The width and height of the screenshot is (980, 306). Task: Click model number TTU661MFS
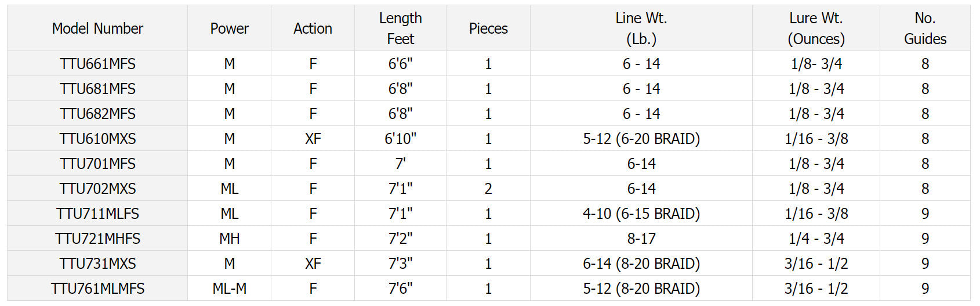(97, 64)
